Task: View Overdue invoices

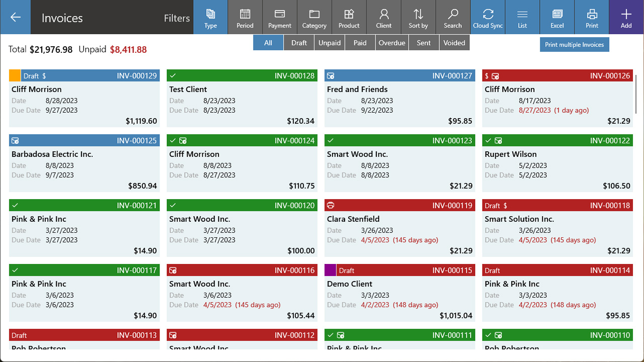Action: point(392,43)
